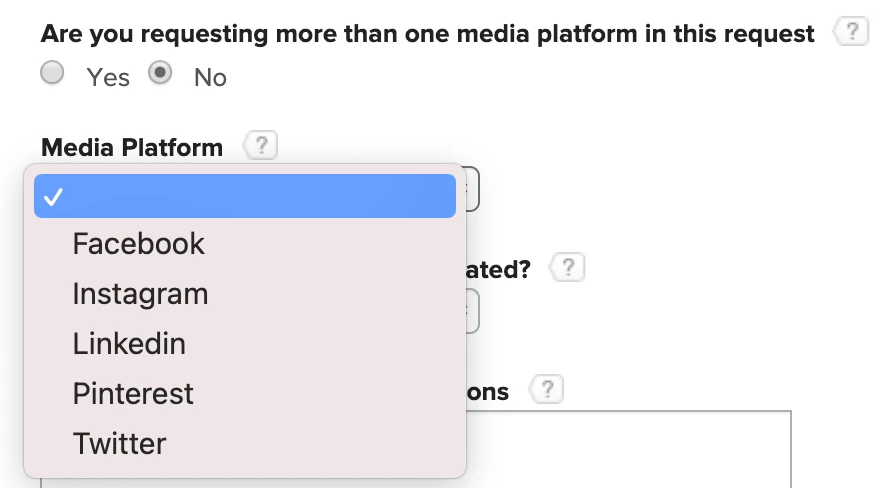Screen dimensions: 884x488
Task: Click the partially hidden 'ated?' label text
Action: [x=498, y=269]
